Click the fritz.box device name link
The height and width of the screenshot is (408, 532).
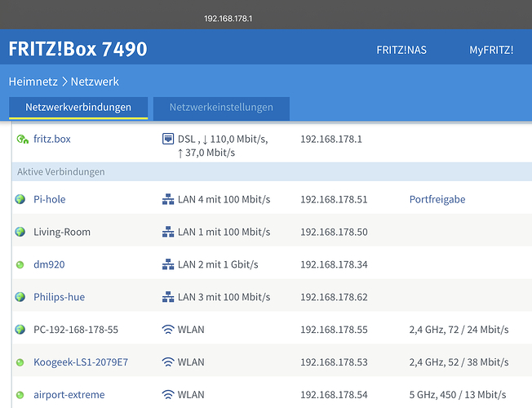point(52,140)
